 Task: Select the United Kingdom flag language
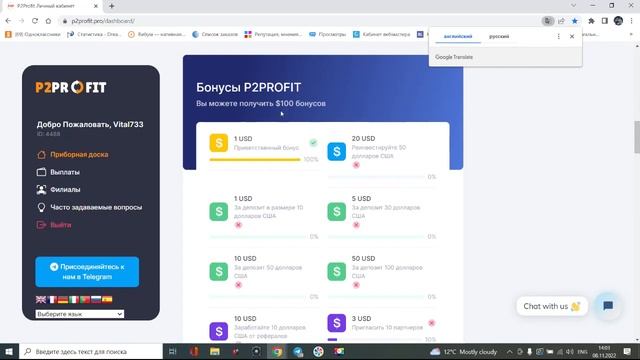coord(41,299)
